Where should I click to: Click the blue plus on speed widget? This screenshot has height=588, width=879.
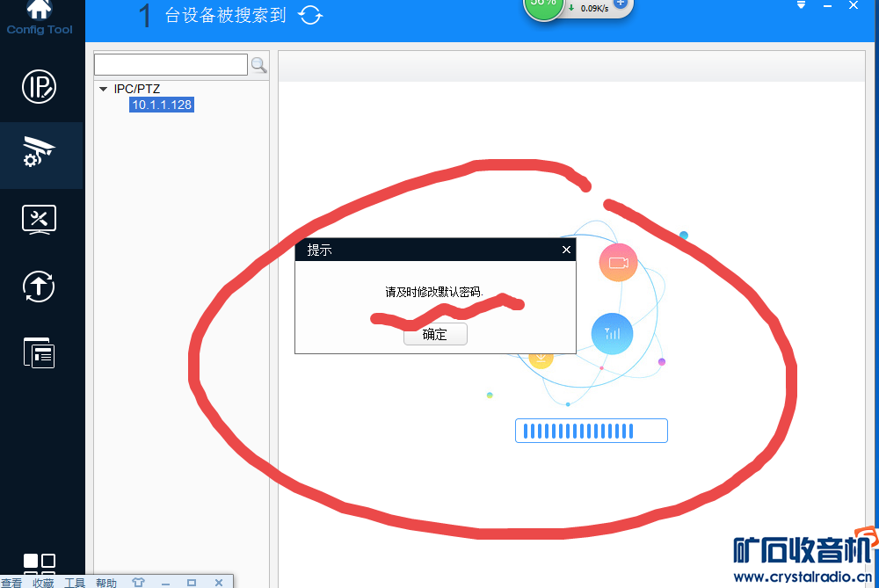620,3
